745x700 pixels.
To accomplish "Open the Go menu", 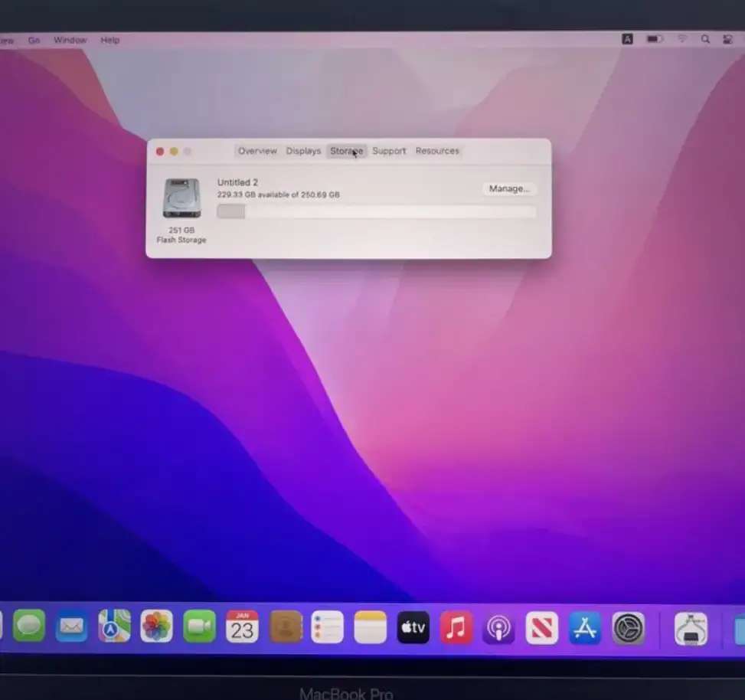I will (34, 41).
